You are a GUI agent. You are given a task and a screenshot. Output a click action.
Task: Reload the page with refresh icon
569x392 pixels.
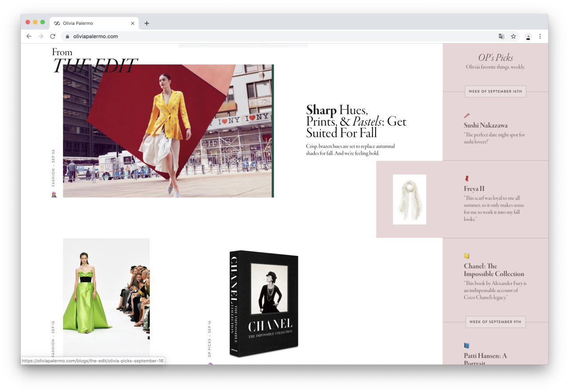point(52,36)
